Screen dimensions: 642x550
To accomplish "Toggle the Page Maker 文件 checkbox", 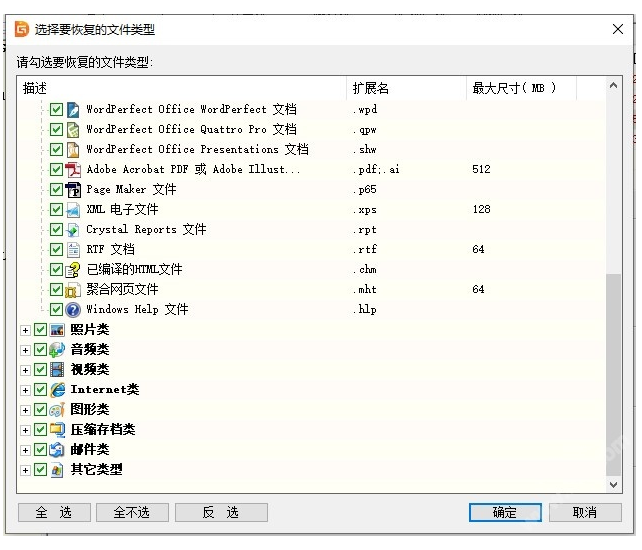I will click(56, 190).
